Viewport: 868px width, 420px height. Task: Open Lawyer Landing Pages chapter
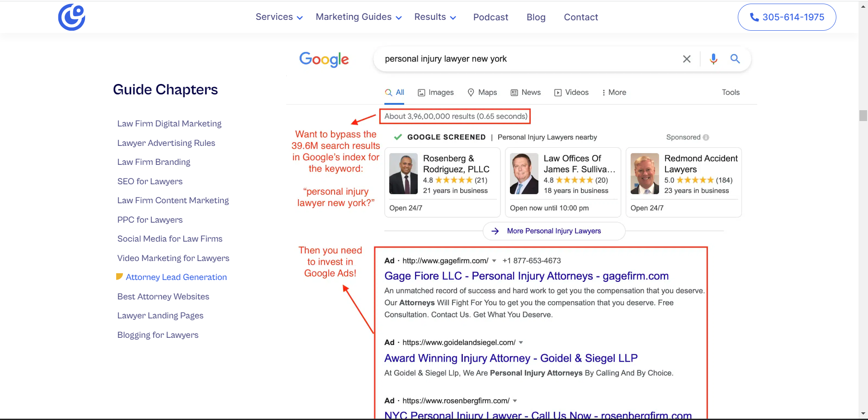pos(160,316)
